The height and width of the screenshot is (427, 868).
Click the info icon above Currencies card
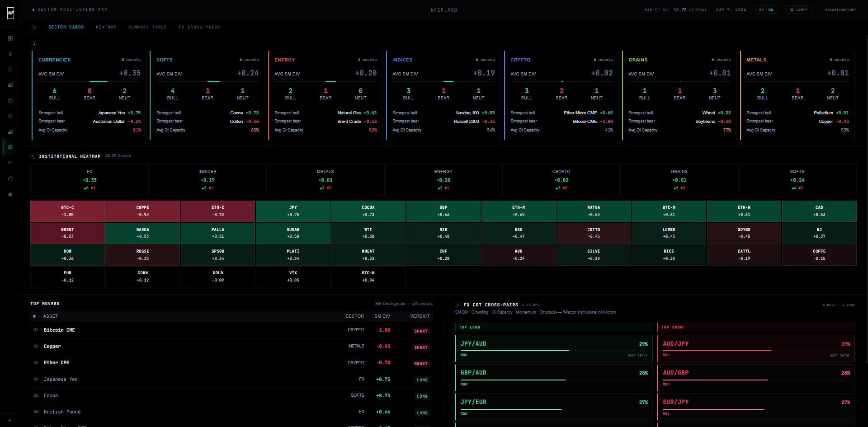tap(34, 44)
